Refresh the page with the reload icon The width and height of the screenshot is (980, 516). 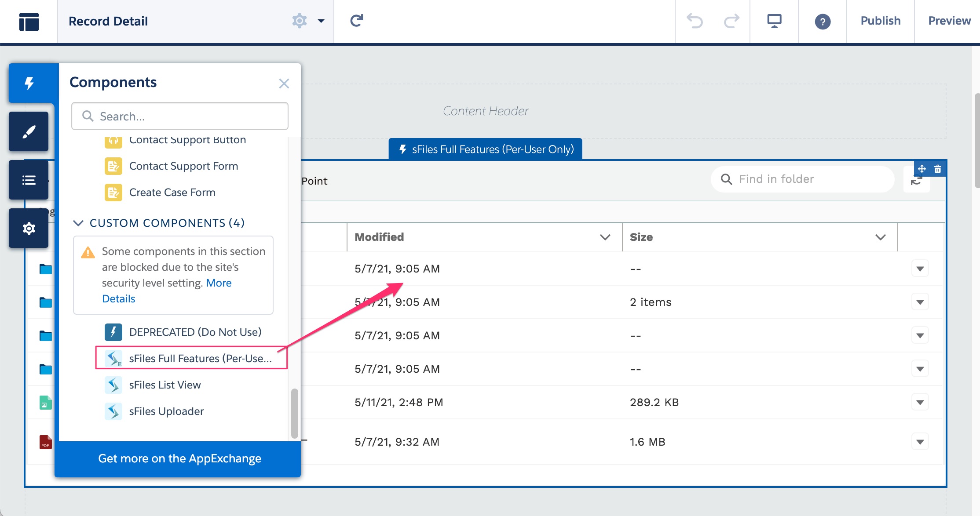pos(357,21)
